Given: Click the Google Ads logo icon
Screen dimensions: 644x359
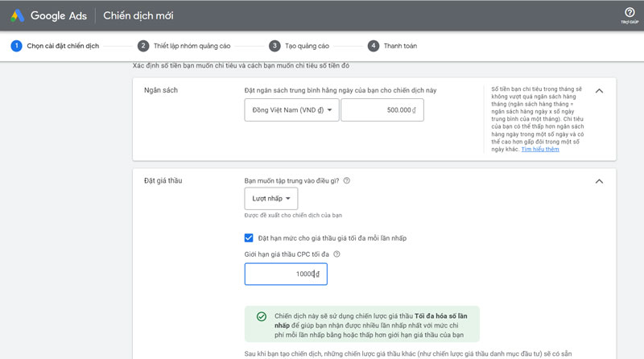Looking at the screenshot, I should pos(17,15).
